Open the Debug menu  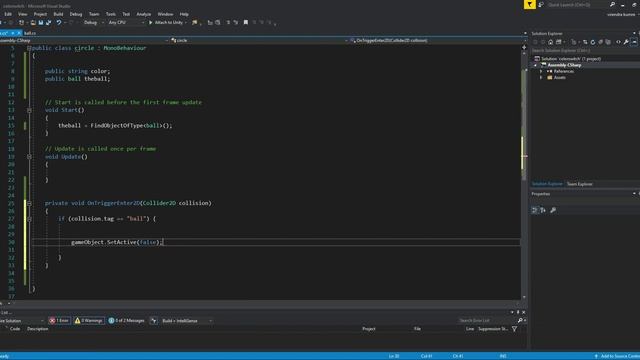pos(76,14)
